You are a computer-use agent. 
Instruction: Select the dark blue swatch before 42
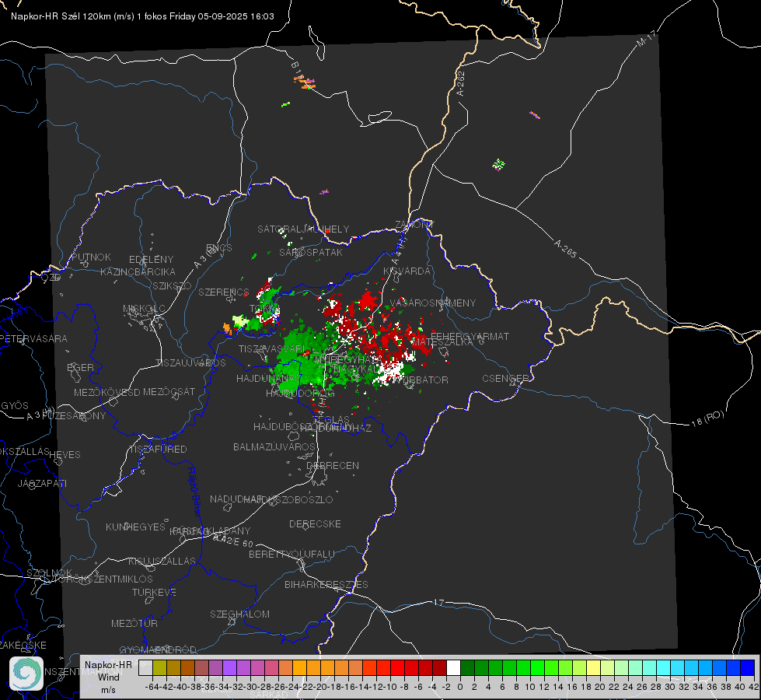coord(747,667)
